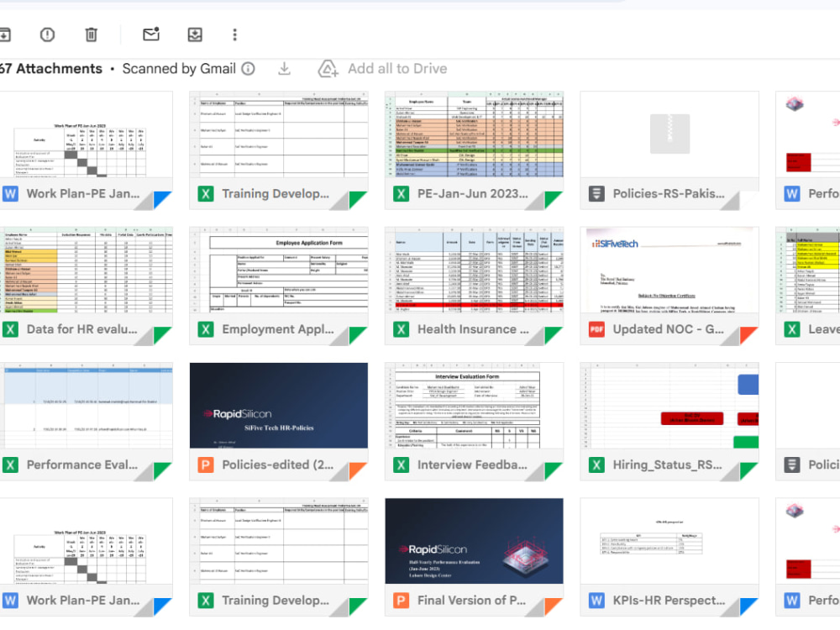Click the Excel icon beside Data for HR evalu
The height and width of the screenshot is (630, 840).
[x=9, y=329]
